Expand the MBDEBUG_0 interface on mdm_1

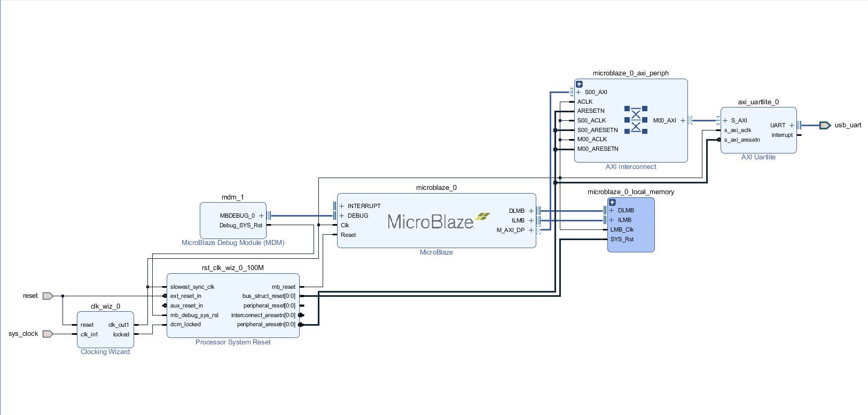(261, 216)
